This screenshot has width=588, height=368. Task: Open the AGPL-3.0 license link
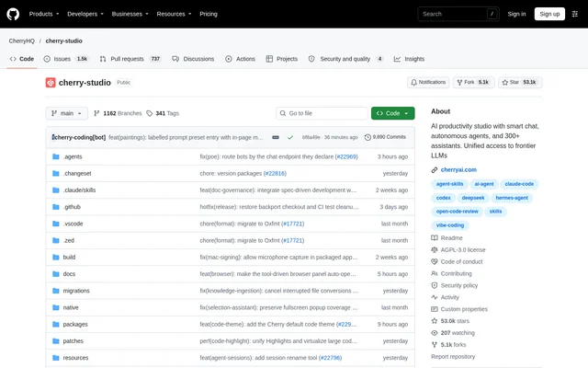(458, 249)
